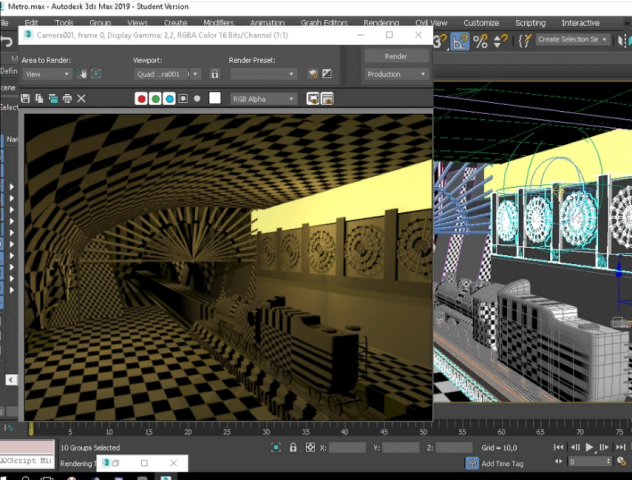The image size is (632, 480).
Task: Click the white color swatch
Action: click(x=215, y=98)
